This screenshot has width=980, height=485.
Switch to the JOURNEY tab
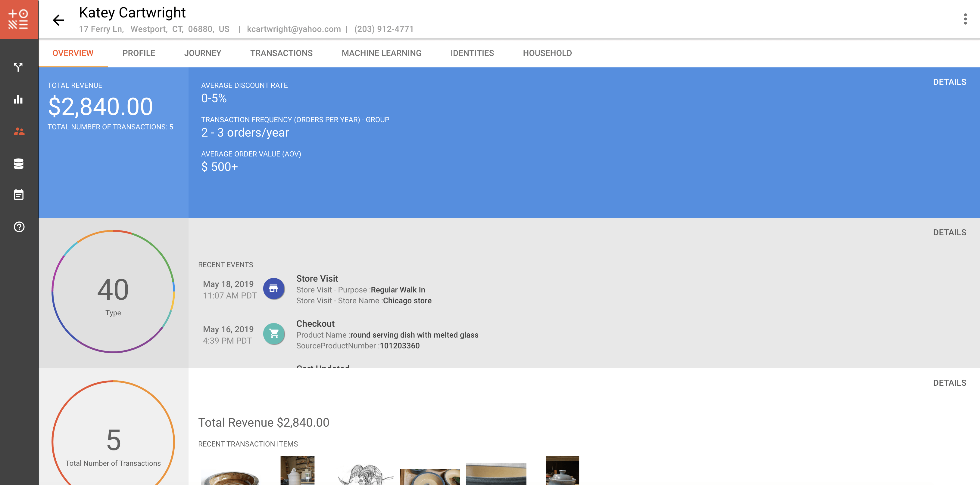(202, 53)
